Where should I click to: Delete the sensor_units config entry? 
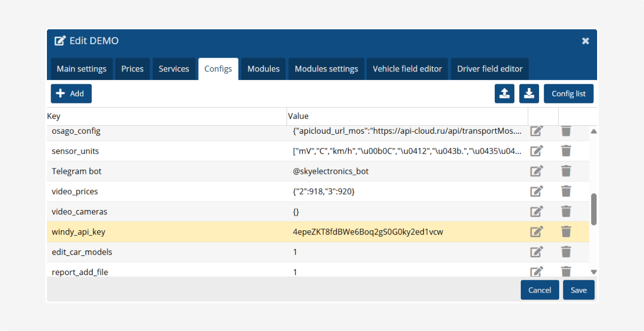tap(566, 151)
